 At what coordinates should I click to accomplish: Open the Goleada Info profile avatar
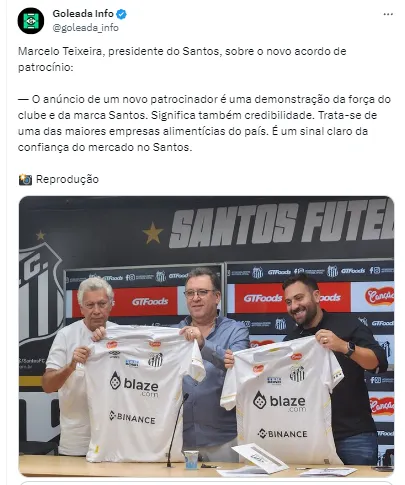point(31,21)
